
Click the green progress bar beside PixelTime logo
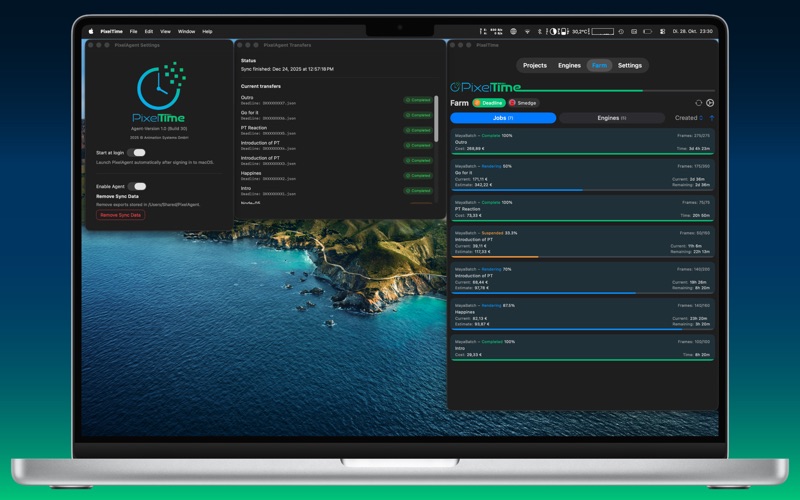coord(582,90)
